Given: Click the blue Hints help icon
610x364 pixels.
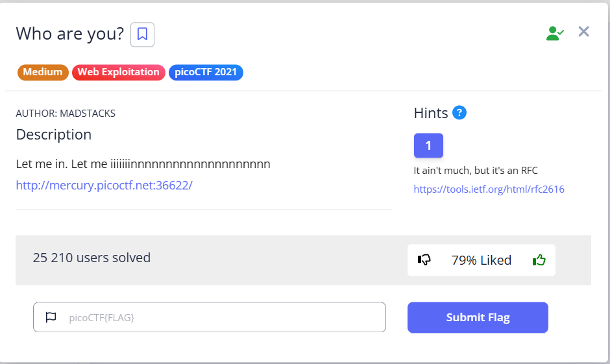Looking at the screenshot, I should click(x=459, y=113).
